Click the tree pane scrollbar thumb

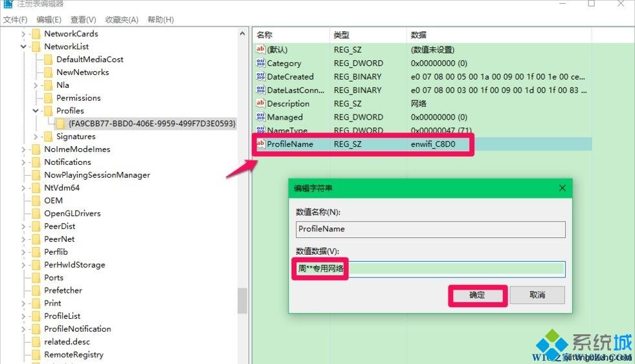click(x=242, y=301)
